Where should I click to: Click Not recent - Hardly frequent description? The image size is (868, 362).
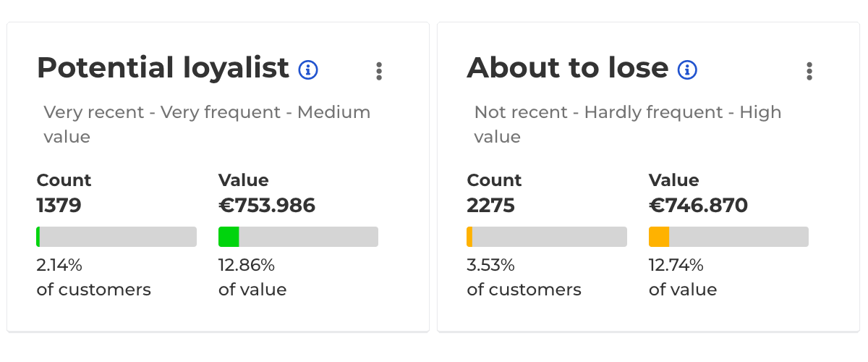point(628,124)
